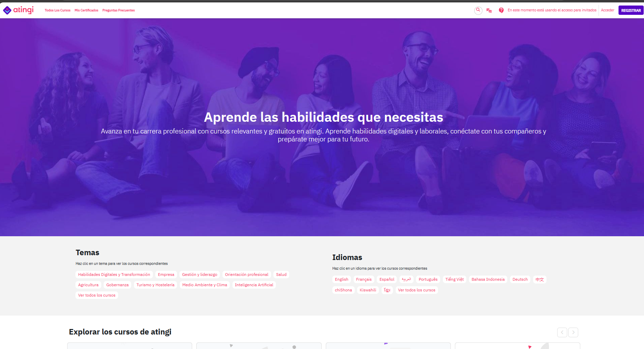Select the Medio Ambiente y Clima tag
The width and height of the screenshot is (644, 349).
pyautogui.click(x=205, y=285)
